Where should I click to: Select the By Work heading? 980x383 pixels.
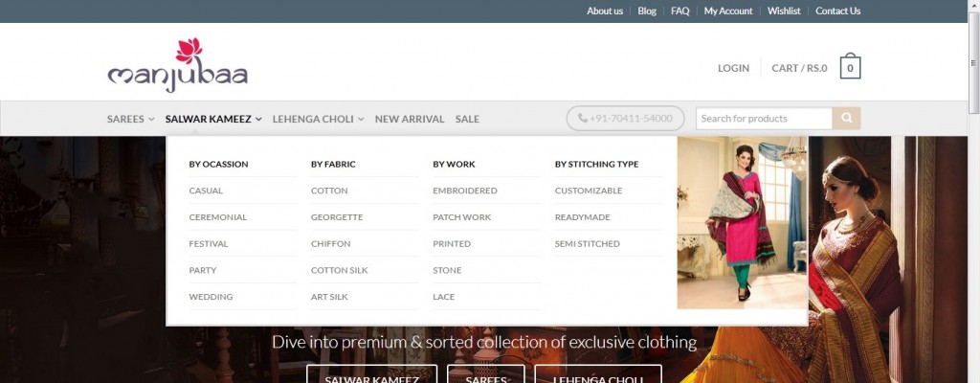tap(454, 164)
